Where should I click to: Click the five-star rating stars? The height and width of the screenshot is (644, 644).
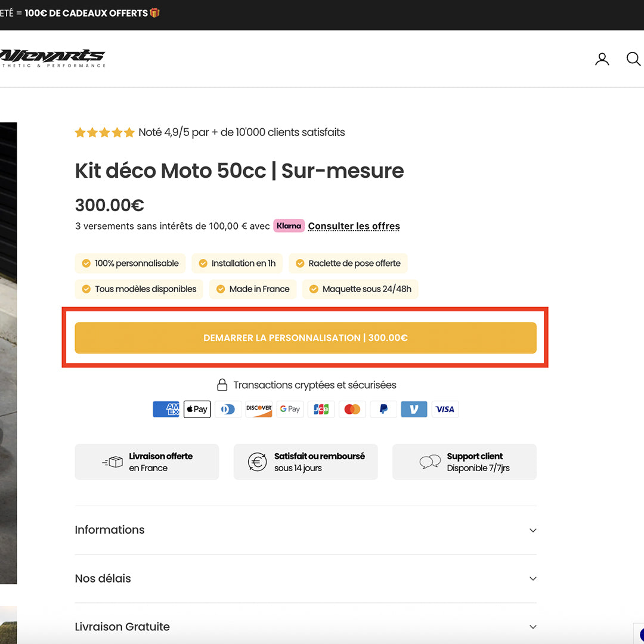click(104, 132)
